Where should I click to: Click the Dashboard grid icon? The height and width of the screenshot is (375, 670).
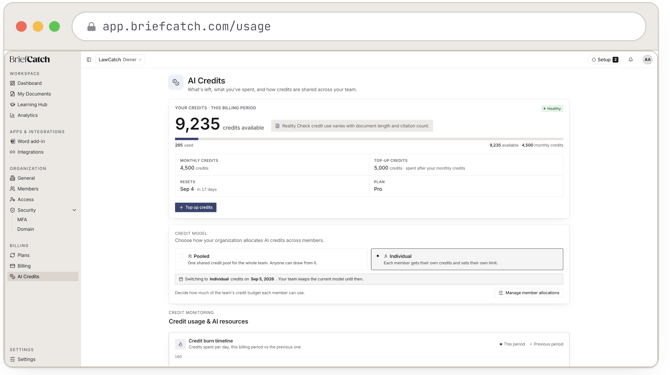pyautogui.click(x=12, y=83)
